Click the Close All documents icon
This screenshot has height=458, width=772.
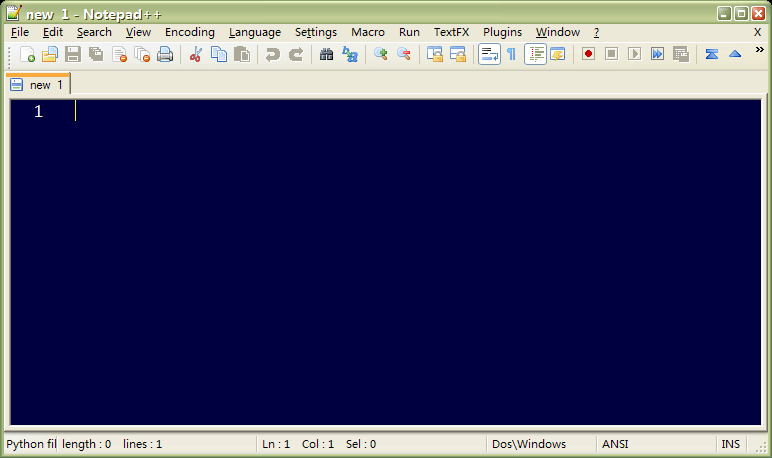click(x=142, y=54)
